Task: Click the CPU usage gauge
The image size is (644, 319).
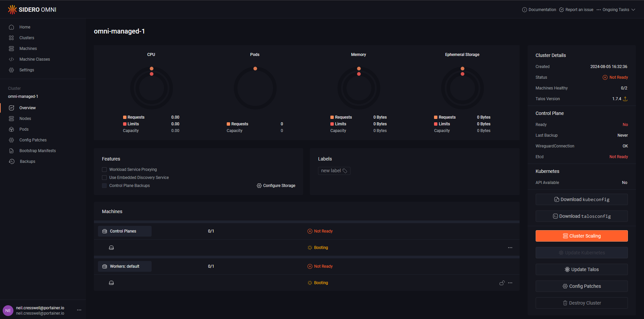Action: click(152, 88)
